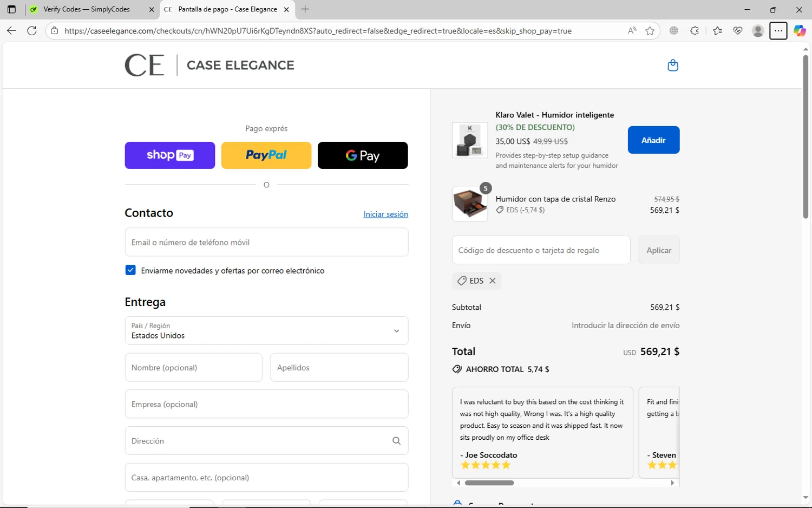Screen dimensions: 812x508
Task: Launch the Copilot icon
Action: click(x=800, y=31)
